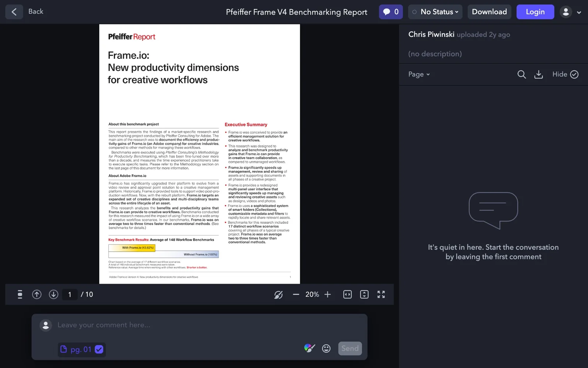588x368 pixels.
Task: Click the Back arrow button
Action: pyautogui.click(x=14, y=12)
